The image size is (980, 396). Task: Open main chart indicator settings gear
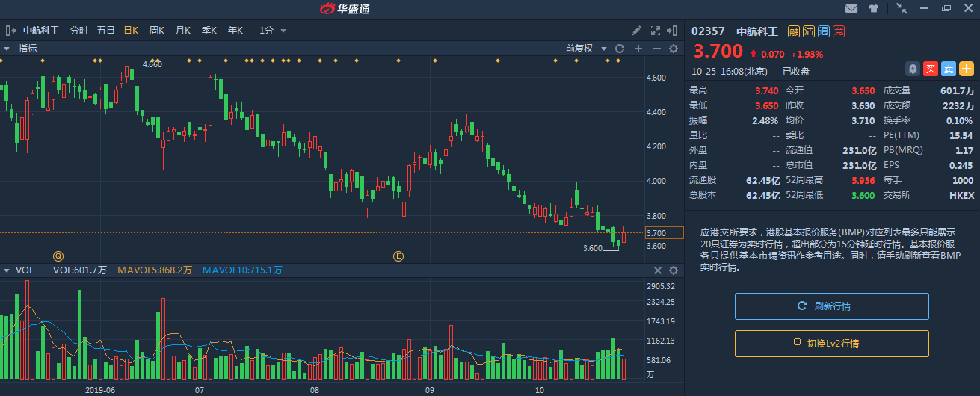[673, 49]
